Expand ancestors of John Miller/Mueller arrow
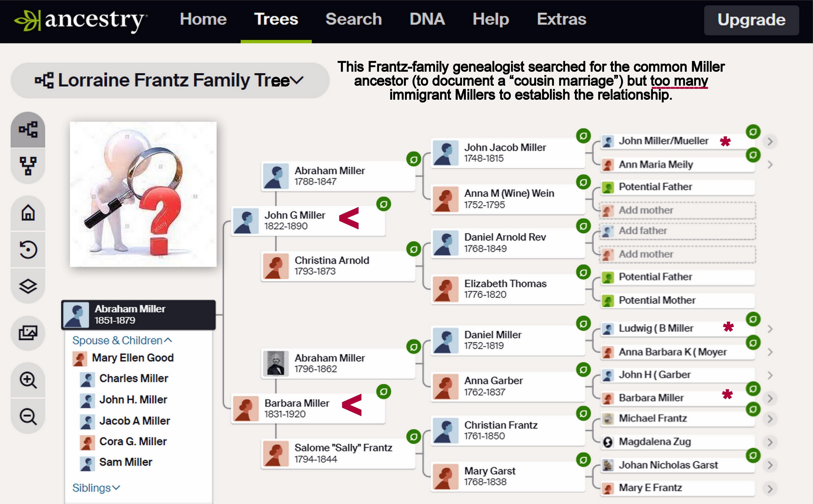This screenshot has width=813, height=504. (x=770, y=141)
